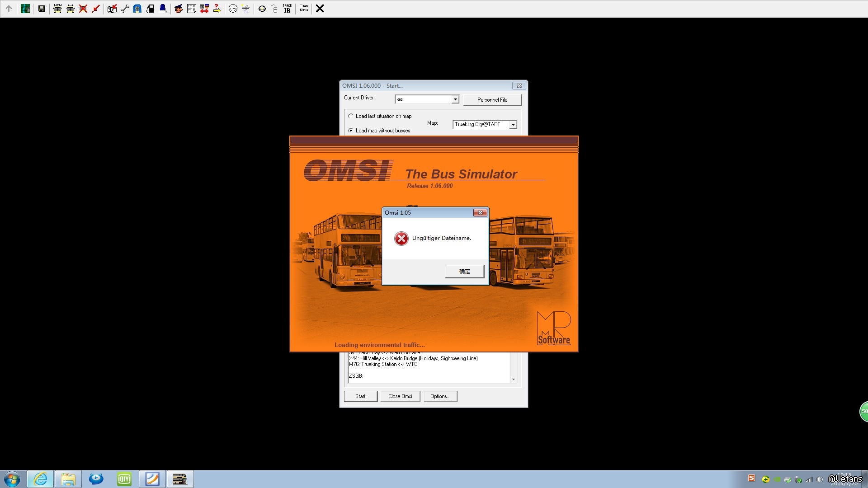Open Internet Explorer from the taskbar
The height and width of the screenshot is (488, 868).
pos(41,479)
